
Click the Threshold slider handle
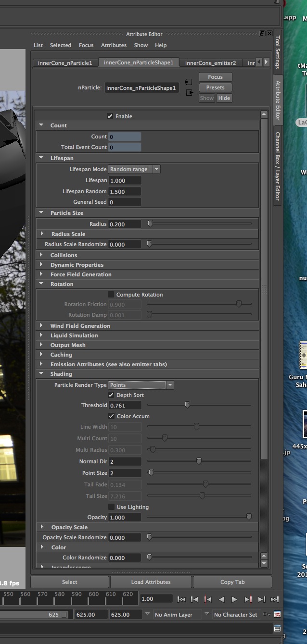187,405
